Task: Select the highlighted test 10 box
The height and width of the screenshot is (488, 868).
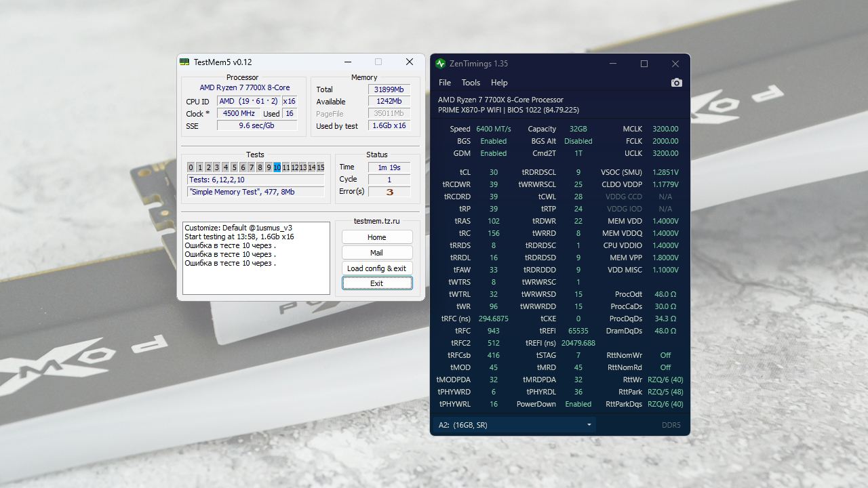Action: tap(277, 167)
